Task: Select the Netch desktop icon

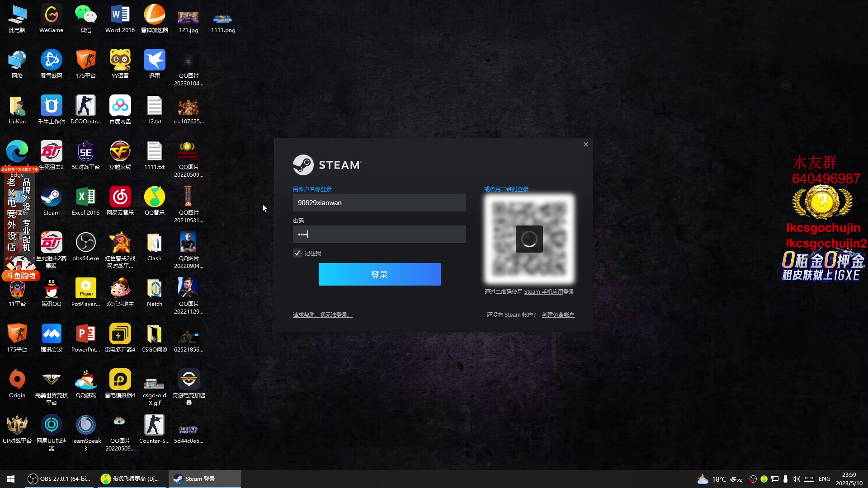Action: point(154,293)
